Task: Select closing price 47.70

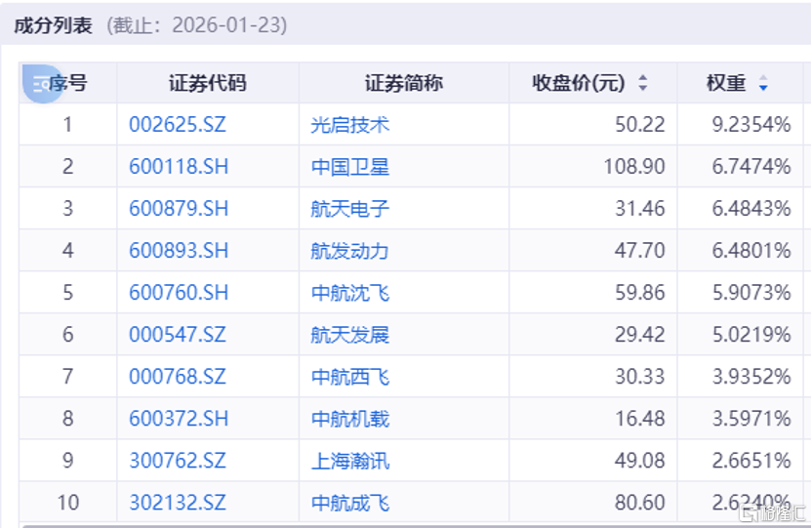Action: tap(640, 251)
